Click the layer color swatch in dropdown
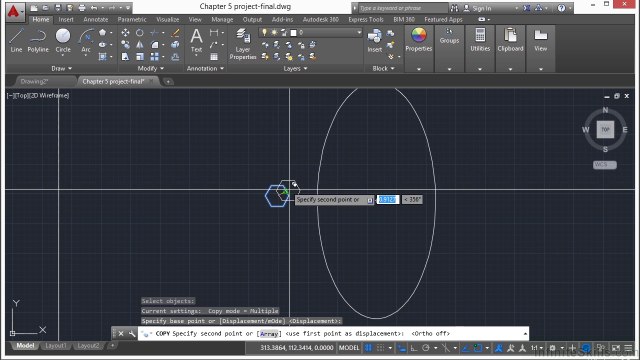This screenshot has width=640, height=360. pyautogui.click(x=293, y=32)
